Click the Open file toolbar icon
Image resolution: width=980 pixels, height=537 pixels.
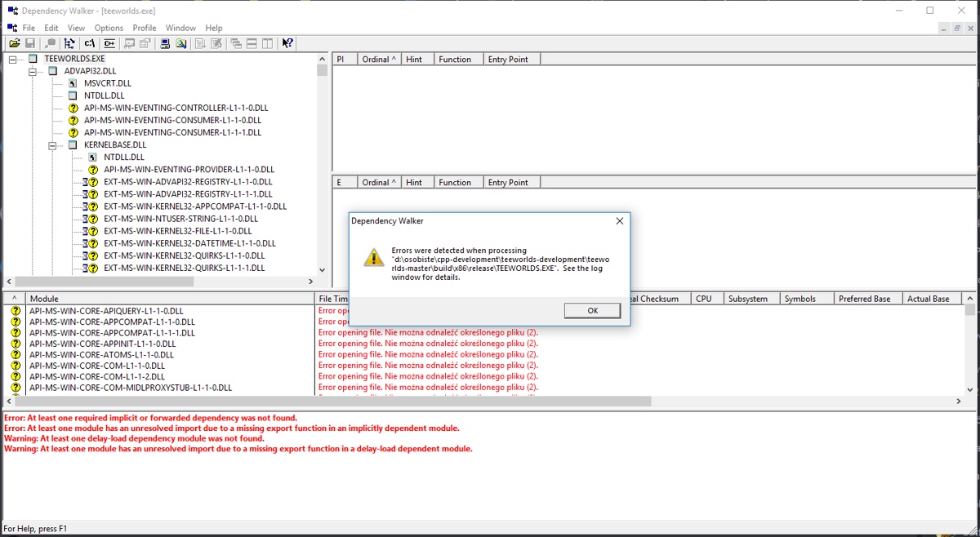point(15,43)
